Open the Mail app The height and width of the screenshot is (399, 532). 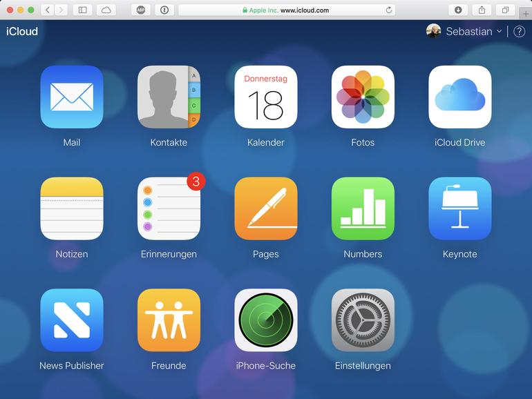click(x=72, y=97)
